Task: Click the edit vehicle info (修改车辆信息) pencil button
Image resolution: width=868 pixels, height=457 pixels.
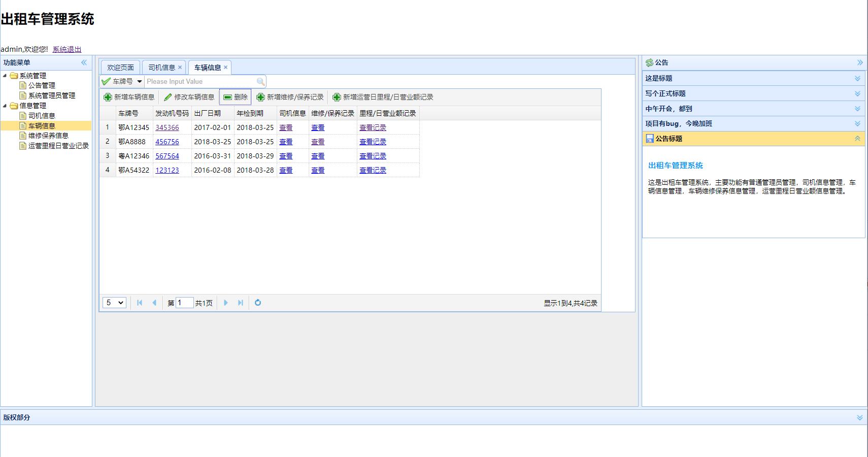Action: (x=189, y=97)
